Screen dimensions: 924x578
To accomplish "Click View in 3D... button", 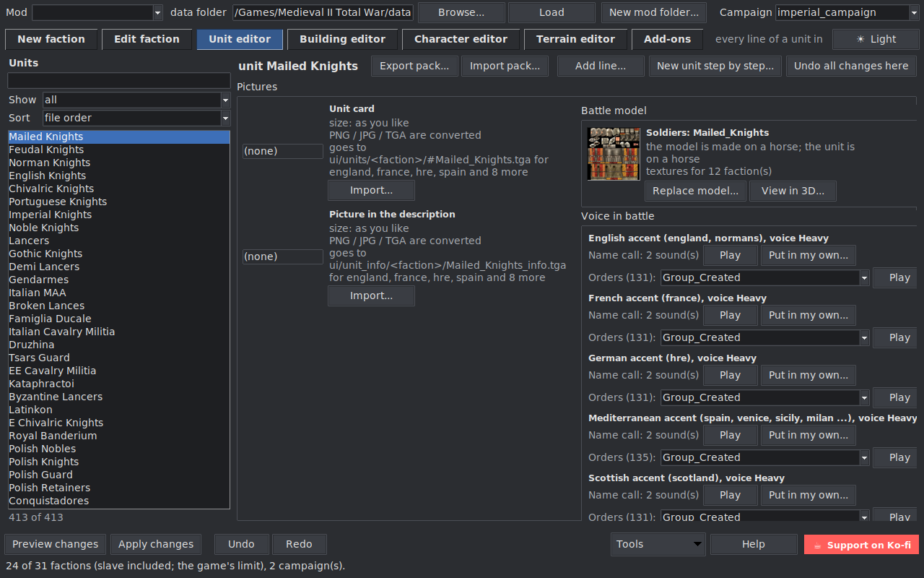I will [793, 191].
